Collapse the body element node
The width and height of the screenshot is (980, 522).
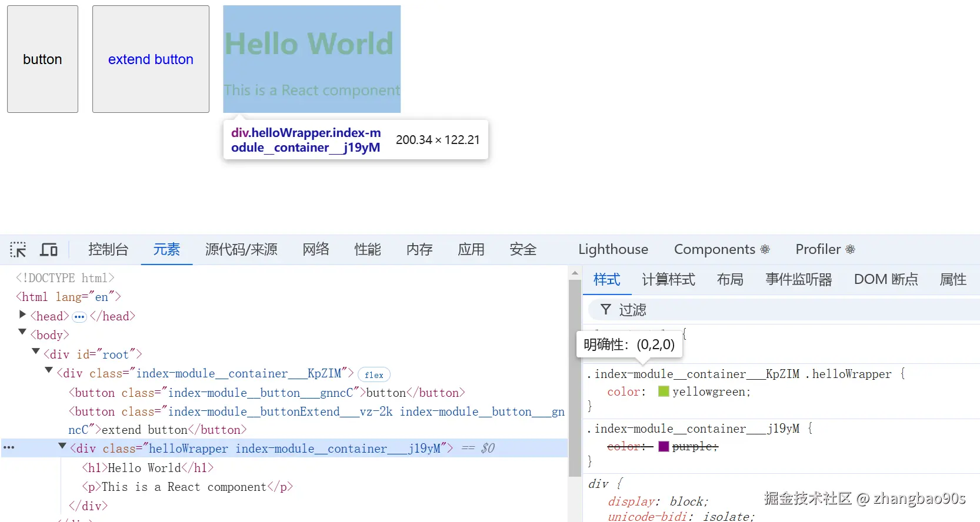[22, 333]
